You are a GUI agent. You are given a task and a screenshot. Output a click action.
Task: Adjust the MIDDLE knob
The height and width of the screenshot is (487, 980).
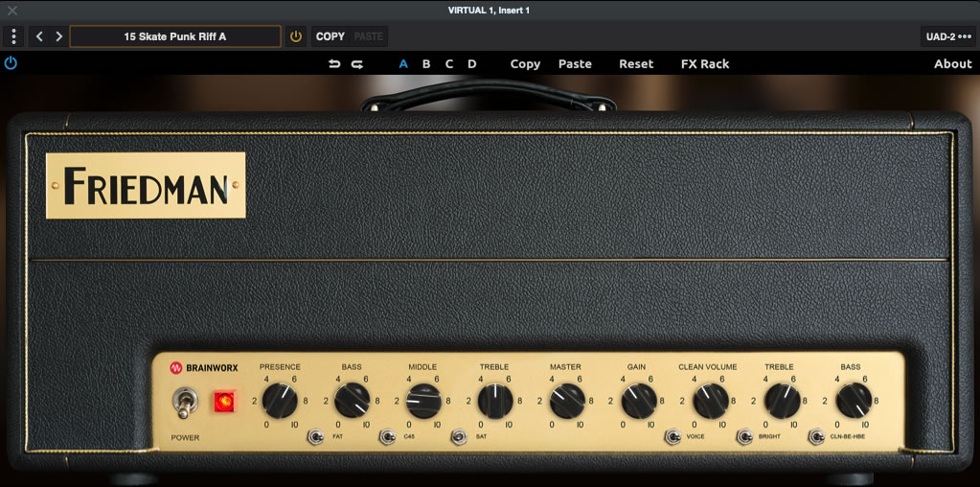(423, 401)
